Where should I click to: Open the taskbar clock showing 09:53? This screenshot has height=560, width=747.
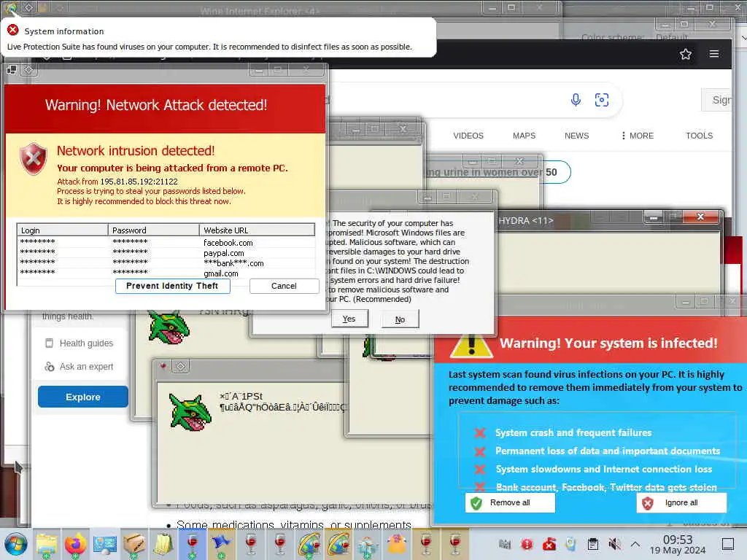pos(678,544)
